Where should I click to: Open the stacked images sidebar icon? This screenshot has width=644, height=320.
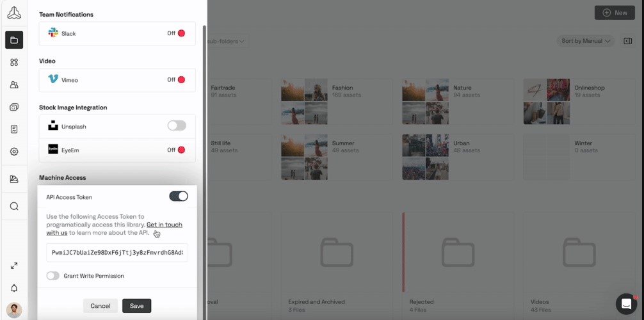click(x=14, y=108)
